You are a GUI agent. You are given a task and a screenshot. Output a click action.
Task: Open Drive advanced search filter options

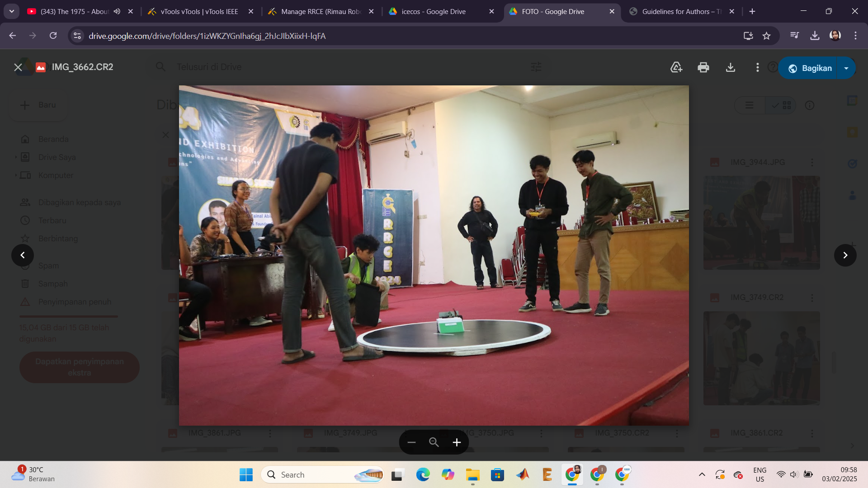(536, 67)
